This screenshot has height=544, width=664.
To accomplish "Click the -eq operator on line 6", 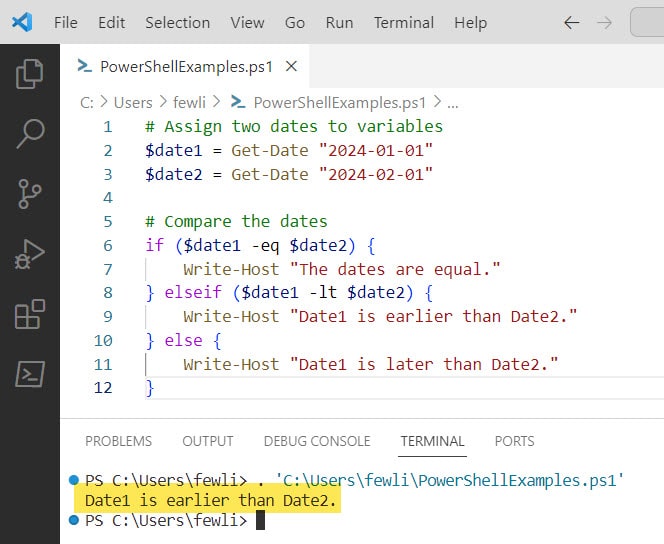I will tap(265, 246).
